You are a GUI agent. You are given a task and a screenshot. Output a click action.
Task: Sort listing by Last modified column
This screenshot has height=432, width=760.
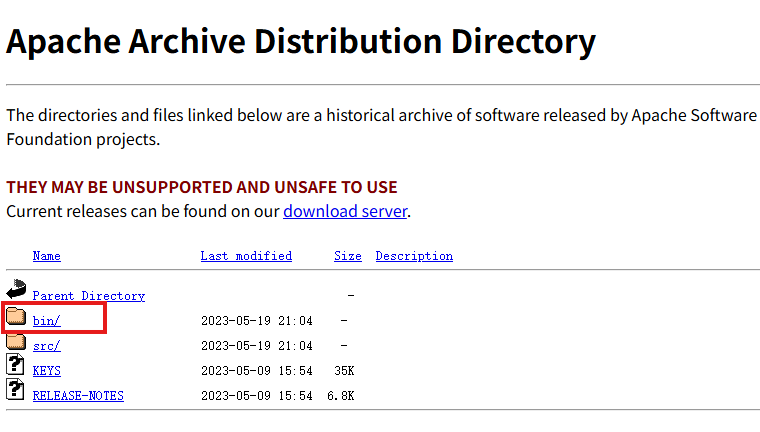point(246,256)
